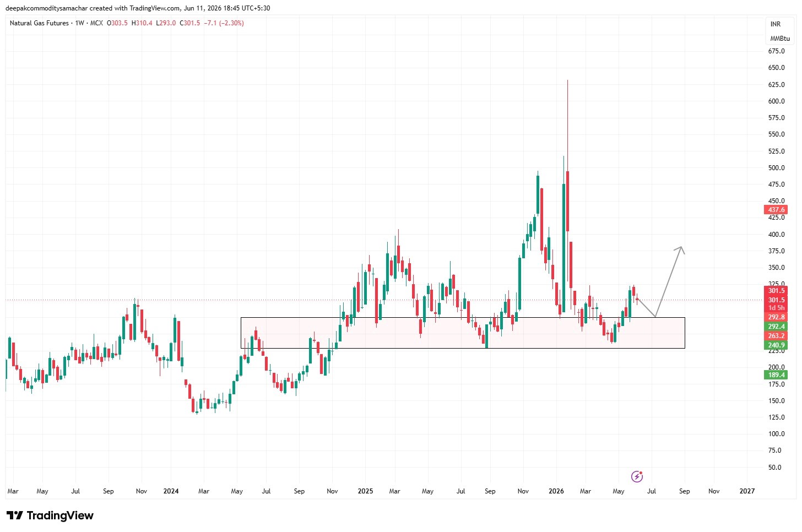Click the 100.0 price axis label
This screenshot has height=532, width=802.
[x=776, y=434]
